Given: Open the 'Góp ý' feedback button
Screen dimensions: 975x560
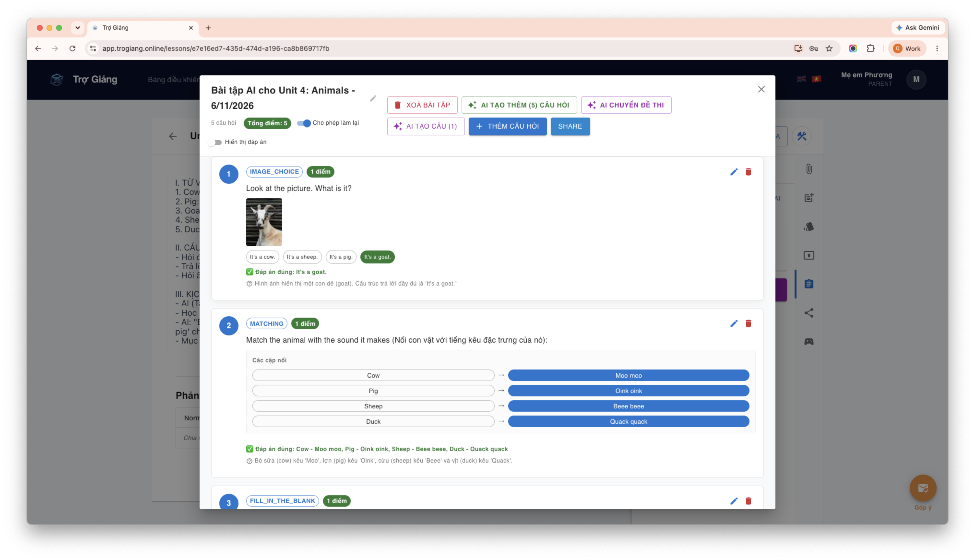Looking at the screenshot, I should coord(923,489).
